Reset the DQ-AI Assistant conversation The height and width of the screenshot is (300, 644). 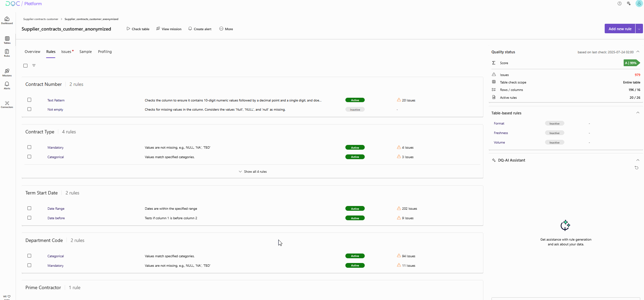point(637,168)
